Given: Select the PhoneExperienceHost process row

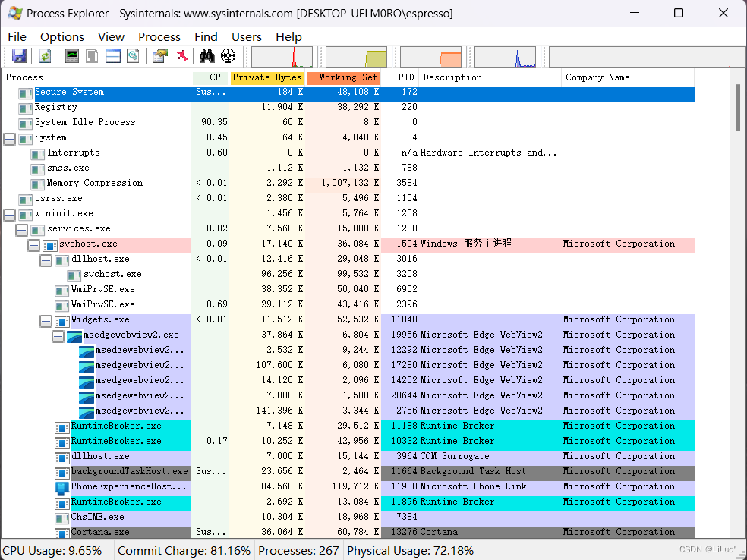Looking at the screenshot, I should tap(348, 488).
